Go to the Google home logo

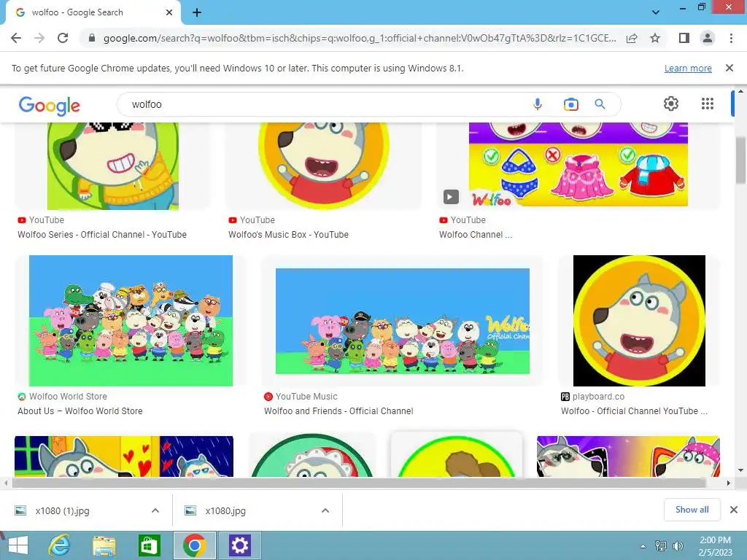pos(50,105)
